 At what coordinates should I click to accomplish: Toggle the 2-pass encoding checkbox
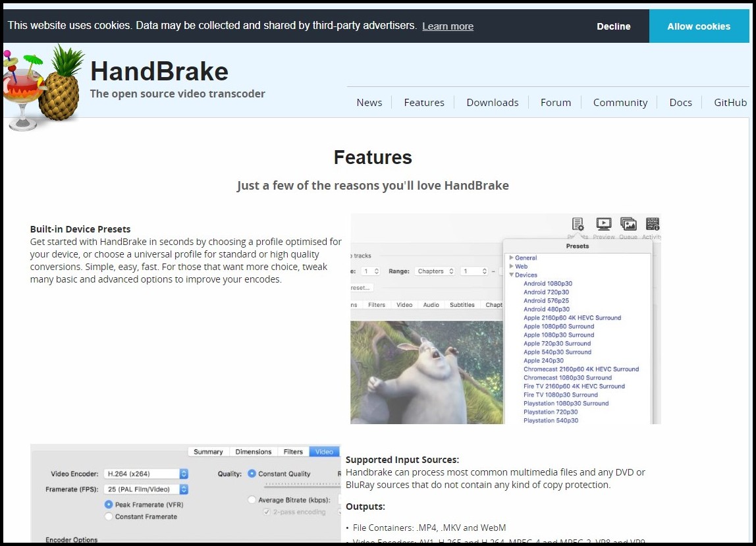click(x=266, y=512)
